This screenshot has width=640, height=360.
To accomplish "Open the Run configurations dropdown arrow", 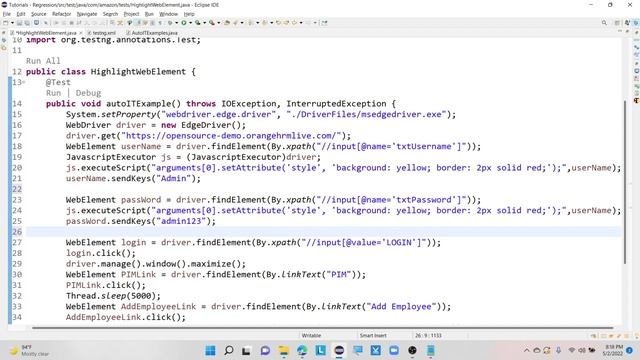I will (190, 23).
